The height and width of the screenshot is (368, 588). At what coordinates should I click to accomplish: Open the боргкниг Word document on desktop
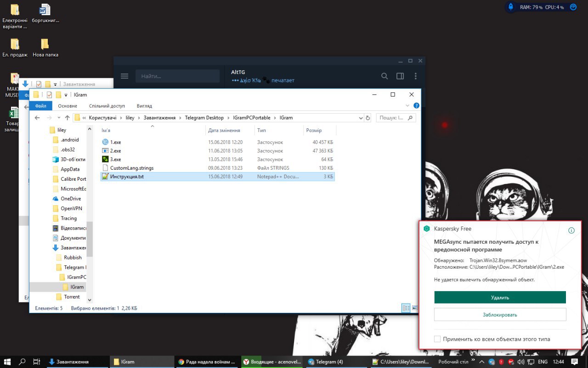[x=45, y=13]
